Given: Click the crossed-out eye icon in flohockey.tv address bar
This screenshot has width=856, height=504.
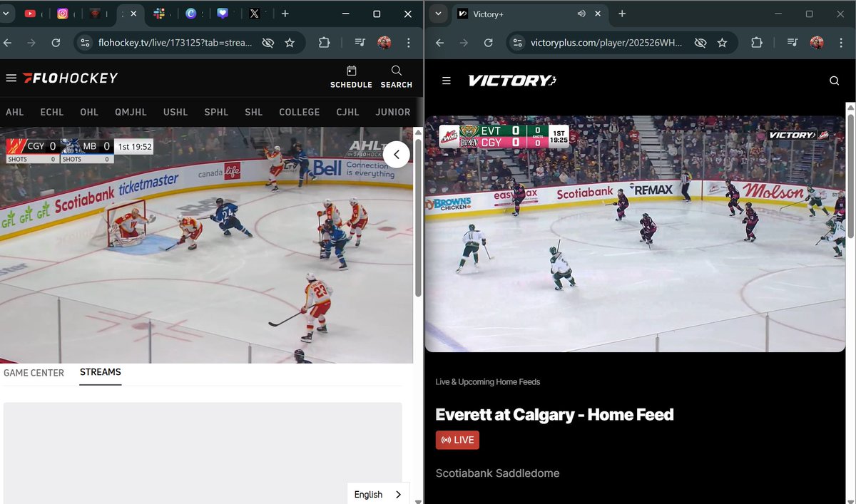Looking at the screenshot, I should pyautogui.click(x=267, y=43).
